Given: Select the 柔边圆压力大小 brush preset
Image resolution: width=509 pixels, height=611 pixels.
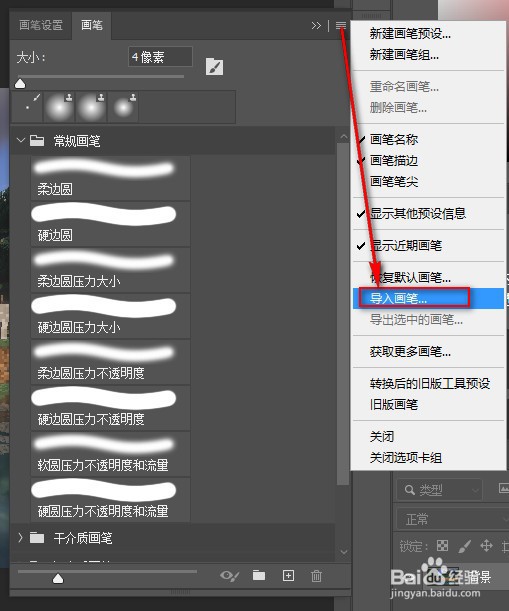Looking at the screenshot, I should point(110,270).
